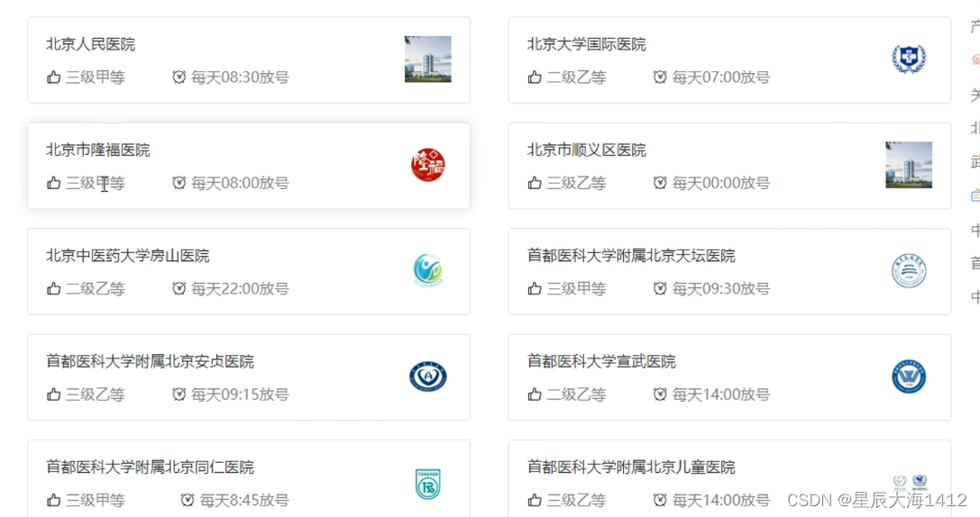Click thumbs-up icon in 北京市隆福医院 card
The height and width of the screenshot is (517, 980).
coord(54,183)
